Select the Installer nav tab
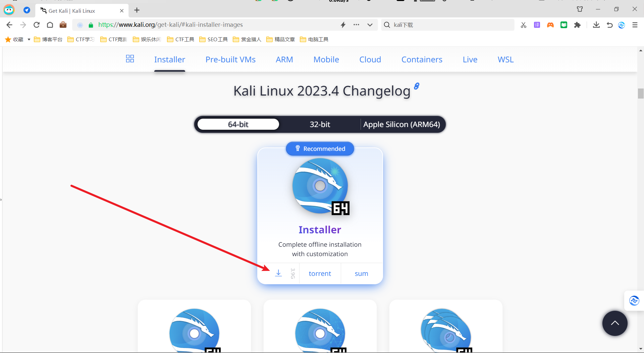The width and height of the screenshot is (644, 353). [x=169, y=59]
